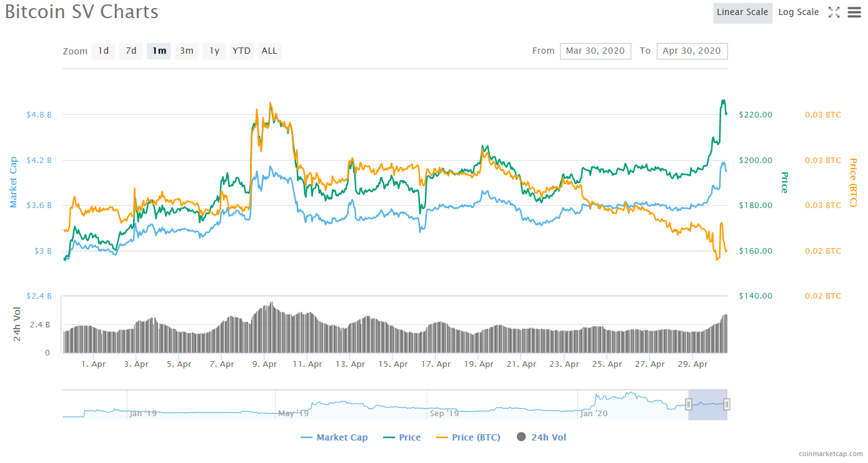The height and width of the screenshot is (463, 868).
Task: Click the $160.00 price axis label
Action: coord(756,251)
